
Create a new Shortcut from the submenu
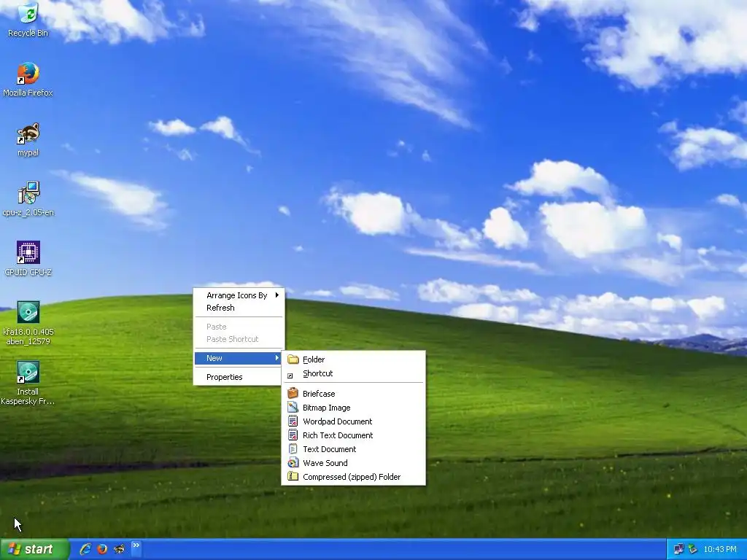[354, 373]
